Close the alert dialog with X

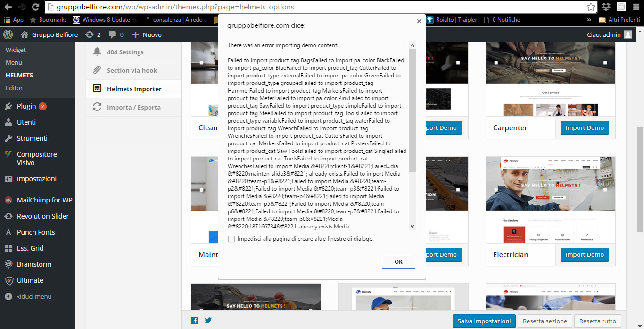point(419,21)
